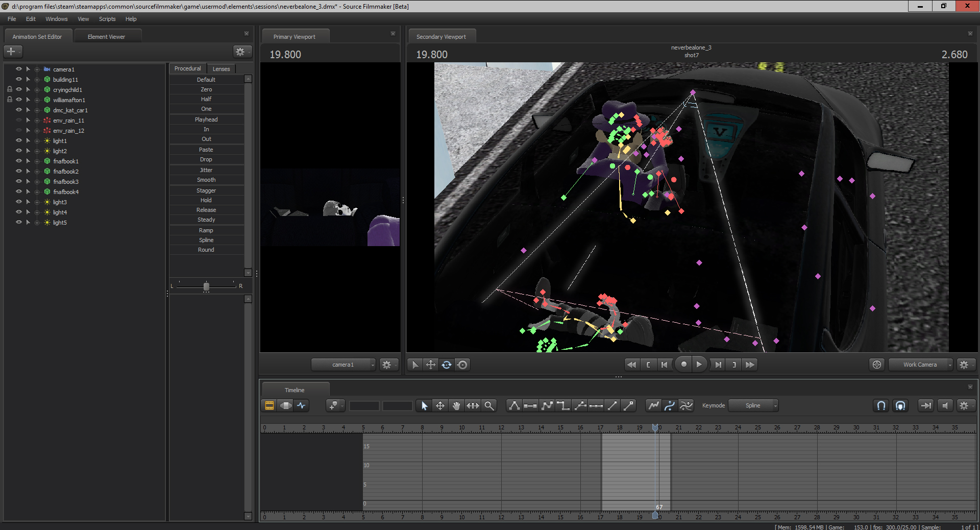Jump to previous clip start button

point(648,365)
